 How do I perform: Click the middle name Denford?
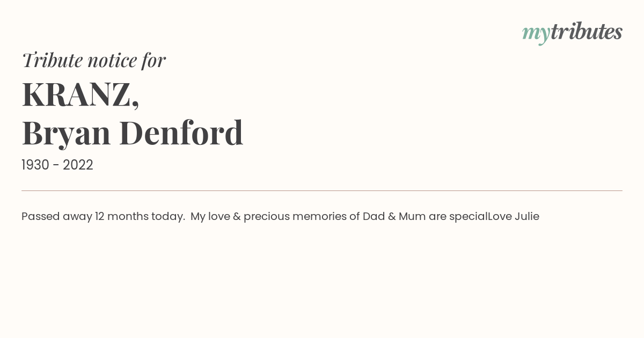coord(181,133)
